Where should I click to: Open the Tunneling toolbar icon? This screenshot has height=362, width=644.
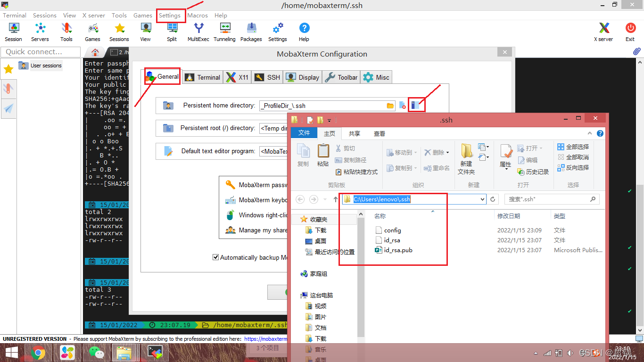[224, 32]
